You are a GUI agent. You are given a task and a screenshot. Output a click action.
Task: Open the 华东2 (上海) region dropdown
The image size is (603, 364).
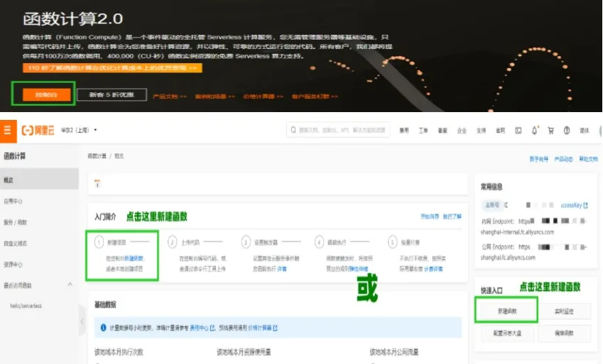click(79, 130)
